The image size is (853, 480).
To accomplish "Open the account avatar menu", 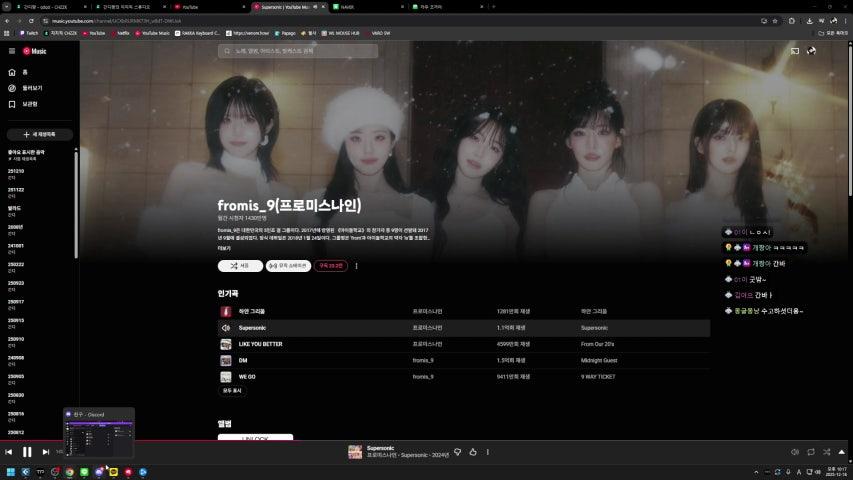I will pos(811,51).
